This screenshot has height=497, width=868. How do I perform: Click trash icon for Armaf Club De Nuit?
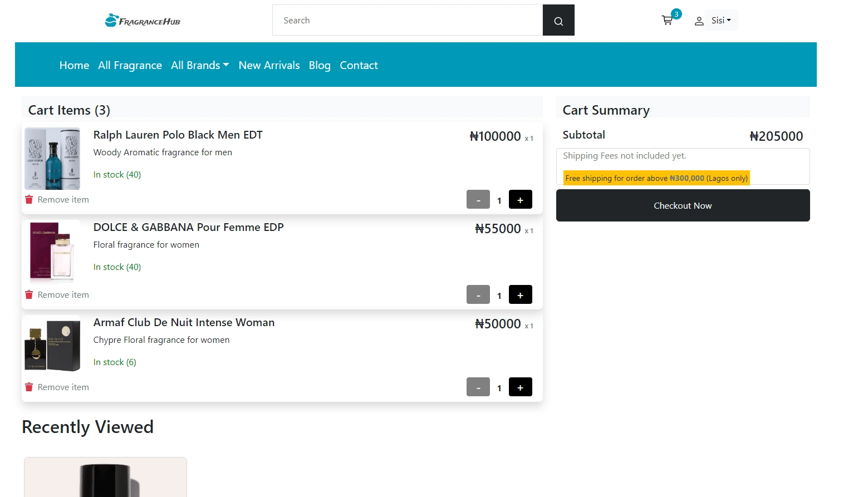[x=29, y=387]
